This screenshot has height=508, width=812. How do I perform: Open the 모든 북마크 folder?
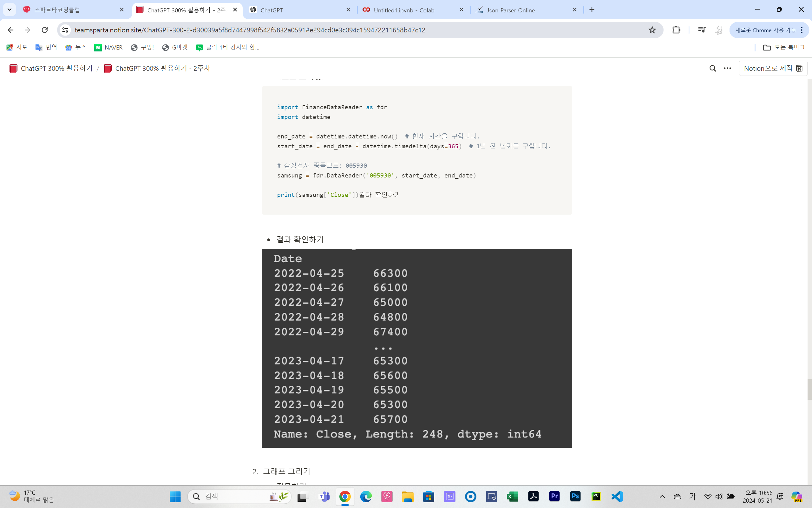pos(784,47)
